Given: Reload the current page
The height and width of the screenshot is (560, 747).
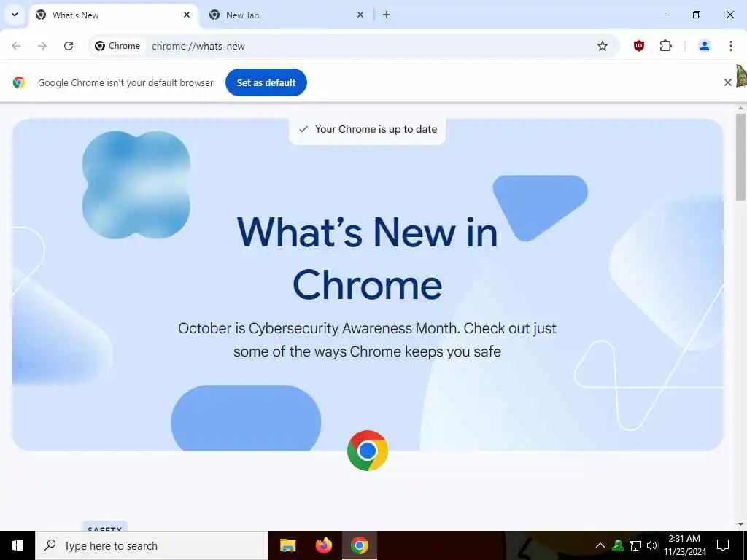Looking at the screenshot, I should pyautogui.click(x=69, y=46).
